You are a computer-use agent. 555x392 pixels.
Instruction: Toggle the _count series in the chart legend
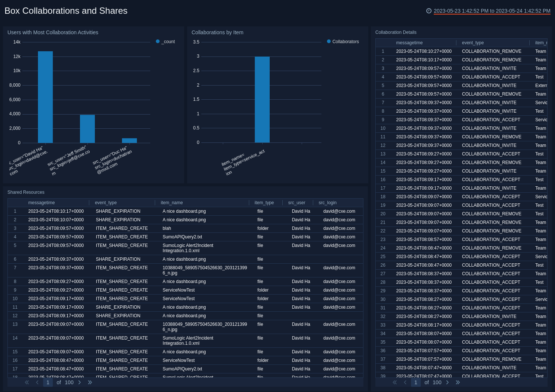coord(166,41)
